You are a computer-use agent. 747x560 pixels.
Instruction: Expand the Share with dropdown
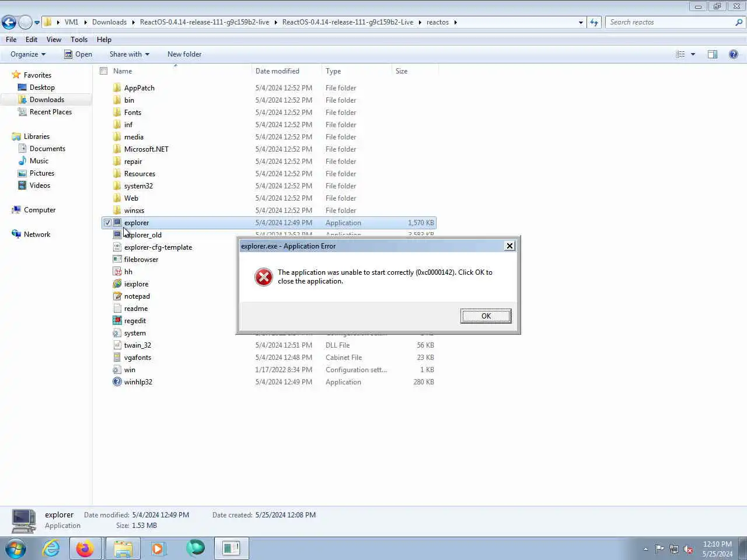click(x=130, y=54)
